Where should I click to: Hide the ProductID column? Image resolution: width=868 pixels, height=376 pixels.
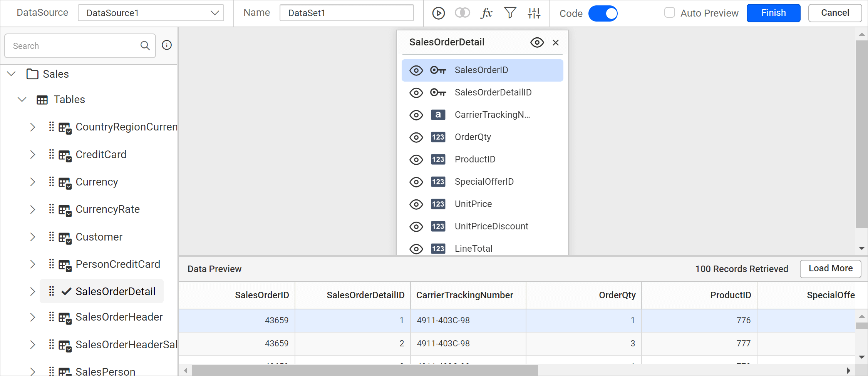(416, 160)
